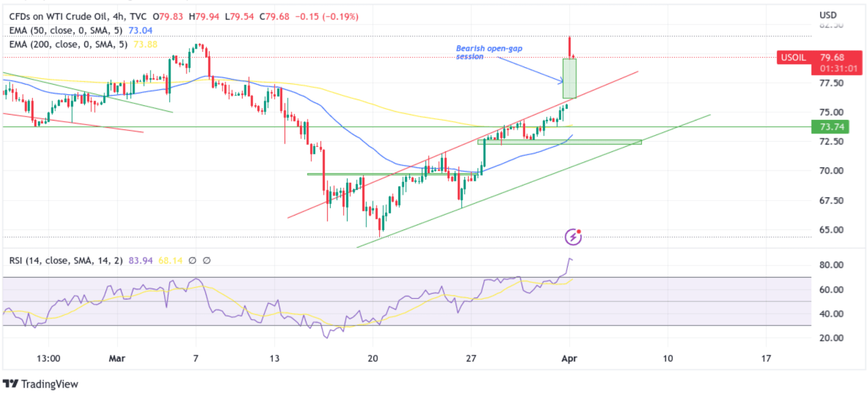
Task: Click the RSI 80.00 axis label
Action: coord(831,265)
